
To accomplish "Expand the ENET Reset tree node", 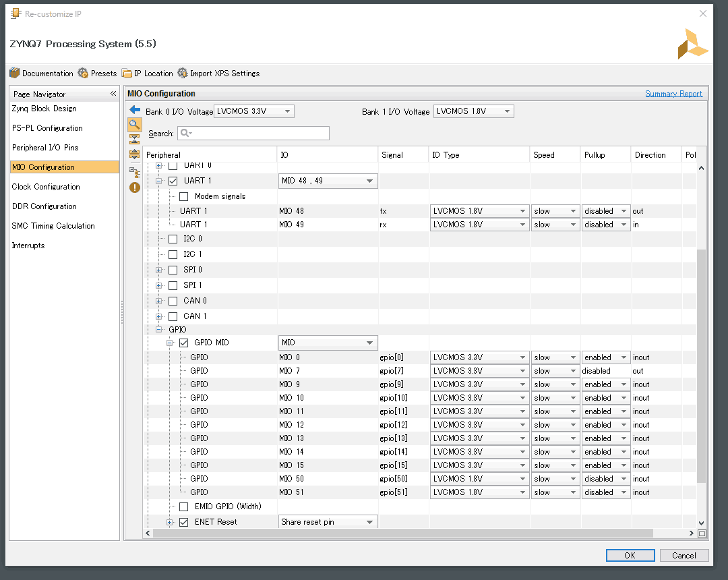I will pyautogui.click(x=169, y=523).
